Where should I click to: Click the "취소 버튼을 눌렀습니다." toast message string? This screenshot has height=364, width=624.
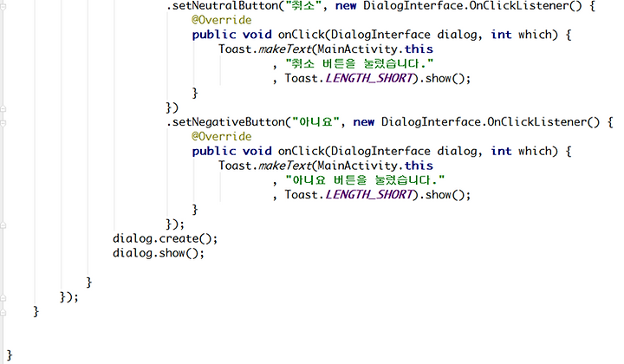tap(360, 63)
